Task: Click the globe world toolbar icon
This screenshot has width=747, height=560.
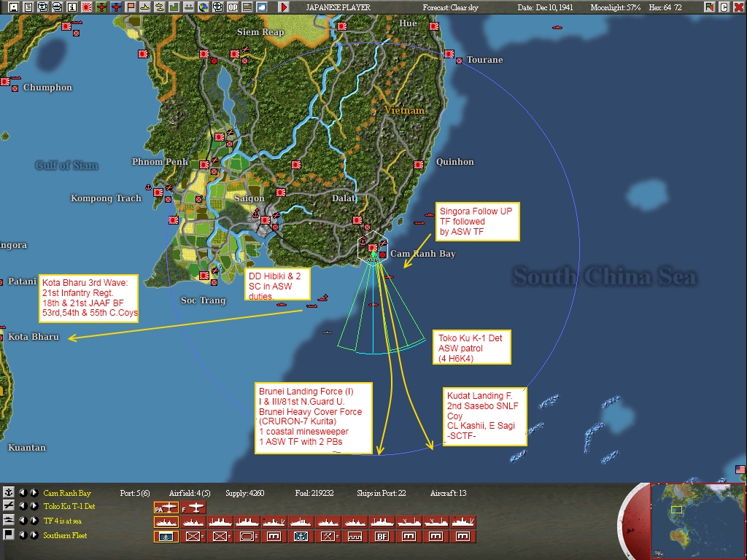Action: click(204, 7)
